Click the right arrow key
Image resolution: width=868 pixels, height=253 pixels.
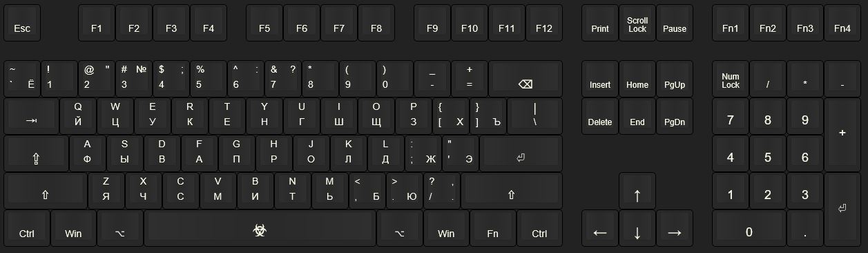point(675,229)
